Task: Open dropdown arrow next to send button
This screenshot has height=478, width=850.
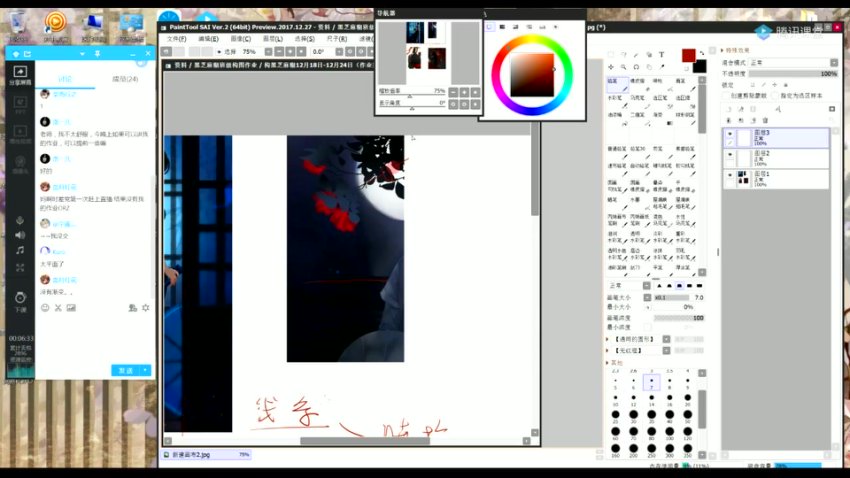Action: tap(145, 370)
